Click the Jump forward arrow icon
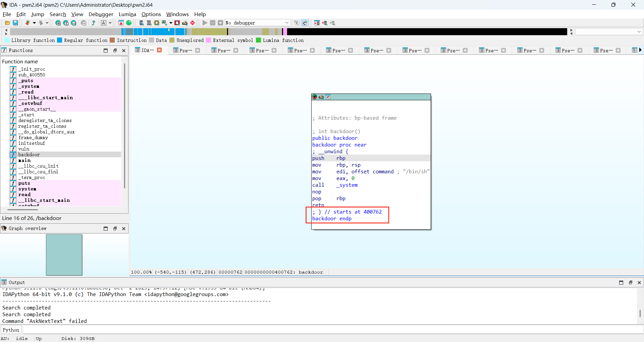Viewport: 644px width, 342px height. point(41,23)
